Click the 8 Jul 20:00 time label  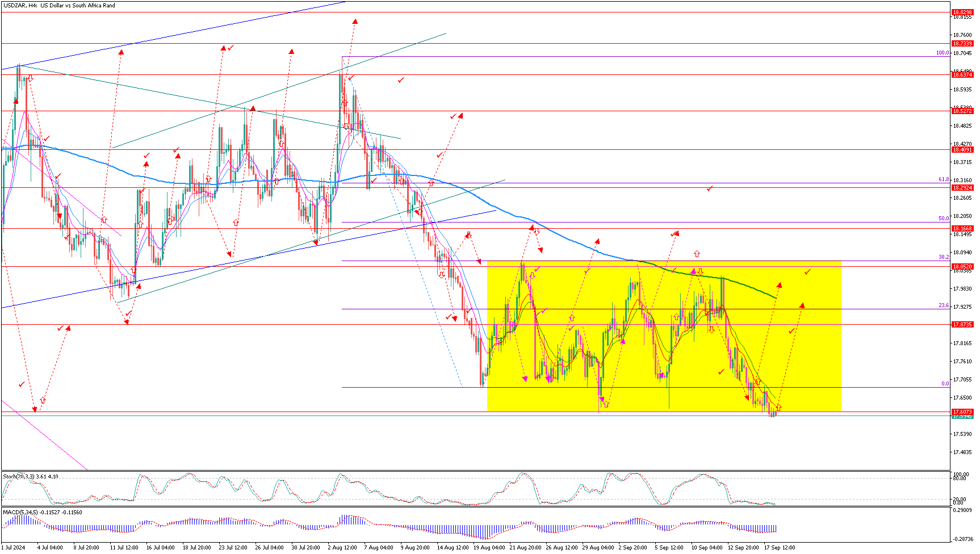point(86,548)
